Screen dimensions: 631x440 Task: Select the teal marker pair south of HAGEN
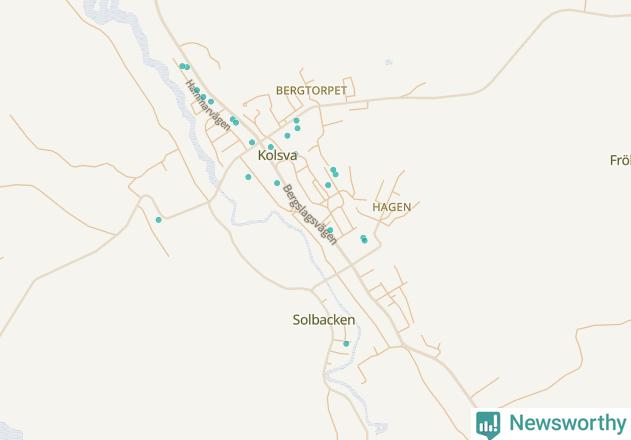(x=364, y=239)
